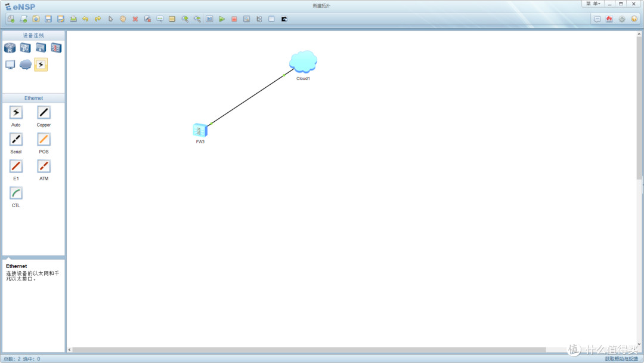Click the FW3 firewall device
The image size is (644, 363).
(200, 130)
